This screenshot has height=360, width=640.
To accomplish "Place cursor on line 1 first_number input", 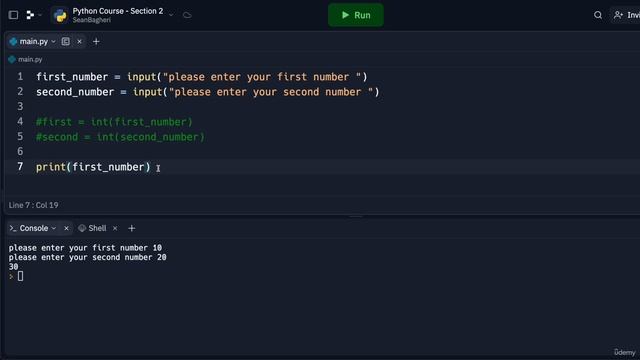I will click(x=202, y=77).
